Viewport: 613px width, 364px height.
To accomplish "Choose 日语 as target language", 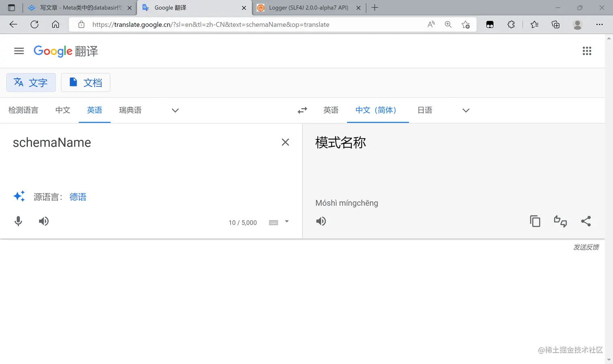I will click(x=425, y=110).
